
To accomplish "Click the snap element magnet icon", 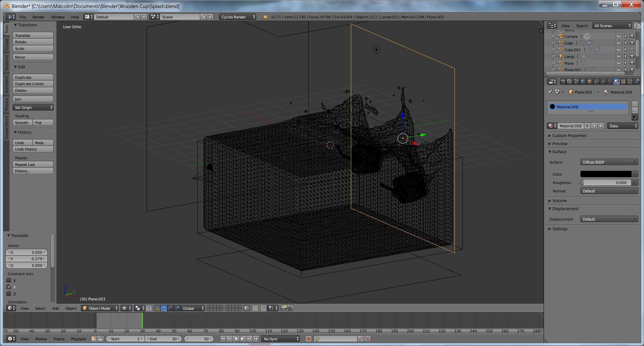I will tap(263, 308).
